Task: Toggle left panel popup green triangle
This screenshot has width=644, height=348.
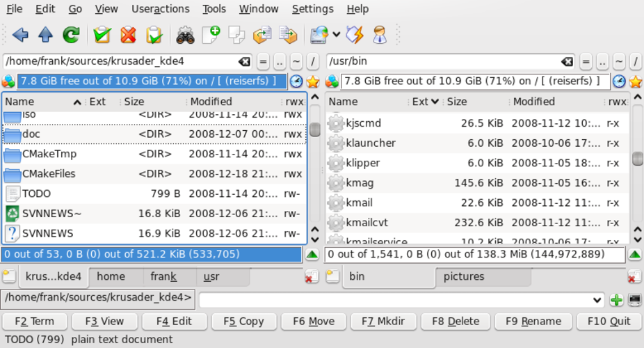Action: point(312,255)
